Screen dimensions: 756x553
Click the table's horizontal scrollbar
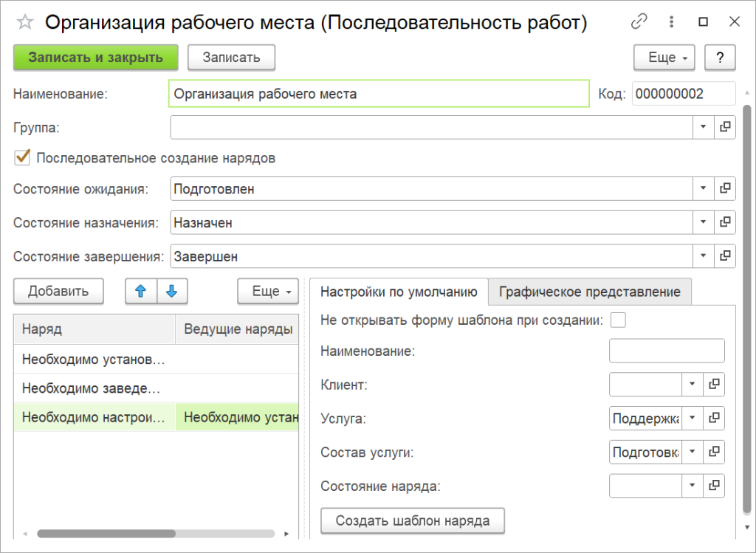point(106,533)
